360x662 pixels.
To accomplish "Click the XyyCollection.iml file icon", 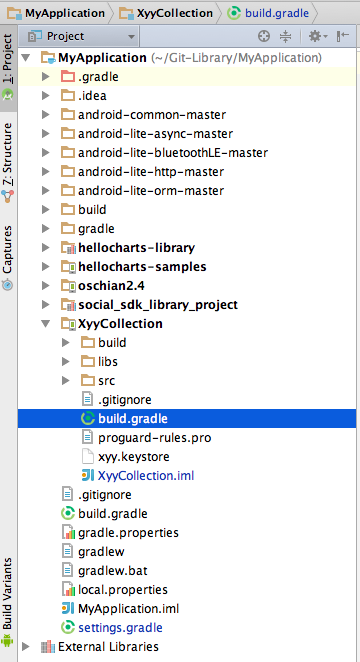I will [88, 475].
